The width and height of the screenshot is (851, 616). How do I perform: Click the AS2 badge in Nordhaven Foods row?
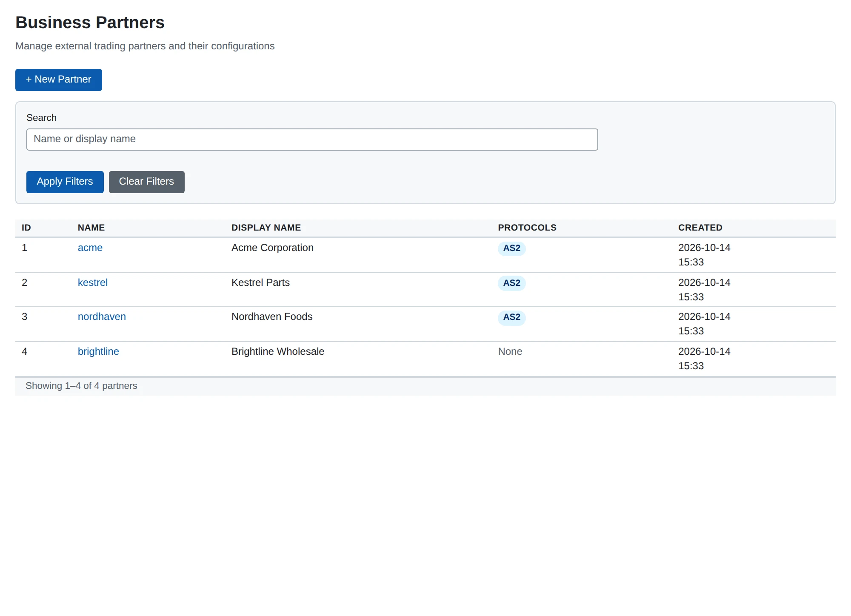[511, 317]
